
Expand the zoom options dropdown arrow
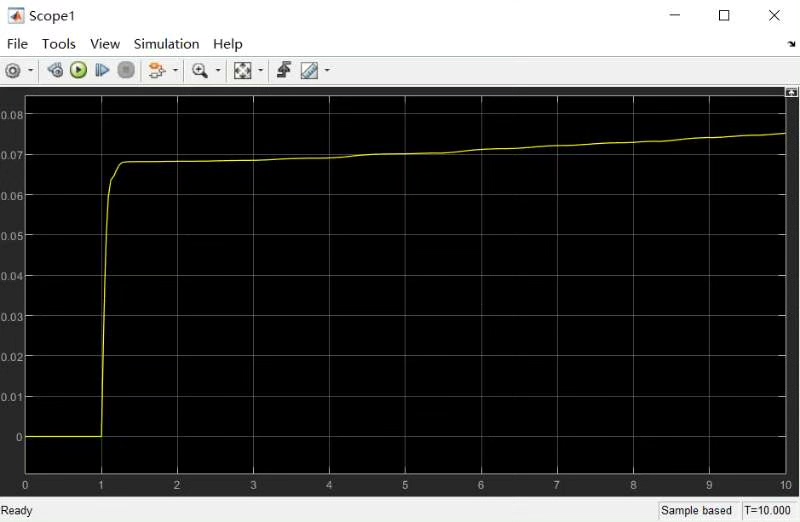click(x=218, y=70)
